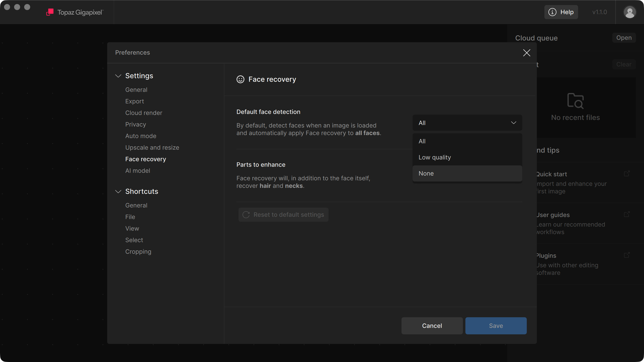Click the Topaz Gigapixel logo icon
The image size is (644, 362).
(x=50, y=12)
